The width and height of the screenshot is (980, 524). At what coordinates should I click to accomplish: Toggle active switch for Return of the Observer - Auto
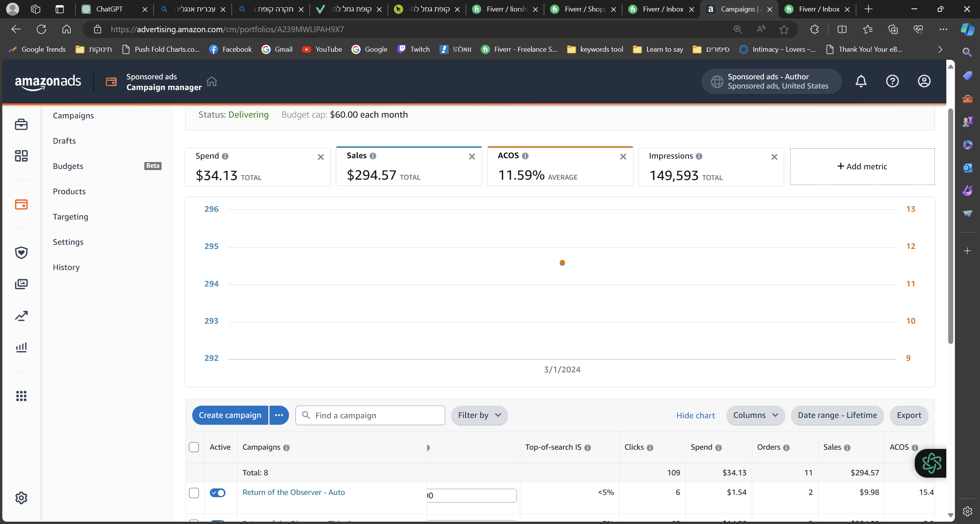tap(217, 493)
